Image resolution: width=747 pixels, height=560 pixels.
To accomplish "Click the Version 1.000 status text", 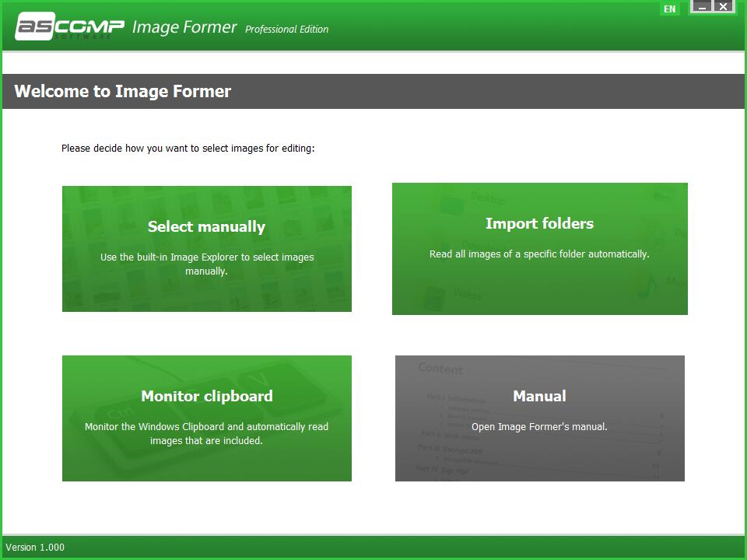I will point(35,547).
